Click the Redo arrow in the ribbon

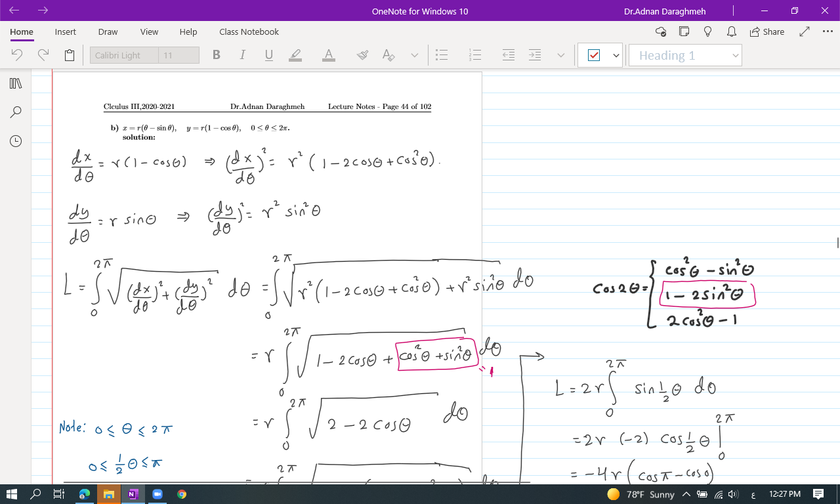click(43, 55)
